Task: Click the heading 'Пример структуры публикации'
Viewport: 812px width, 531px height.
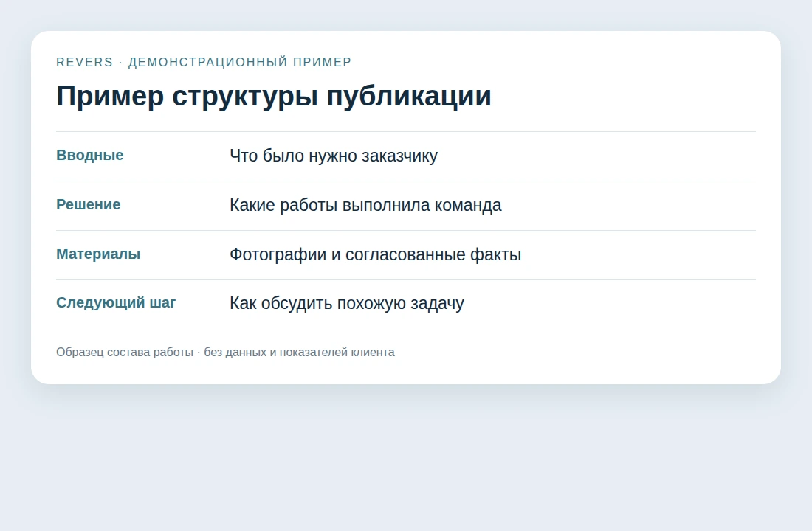Action: coord(273,97)
